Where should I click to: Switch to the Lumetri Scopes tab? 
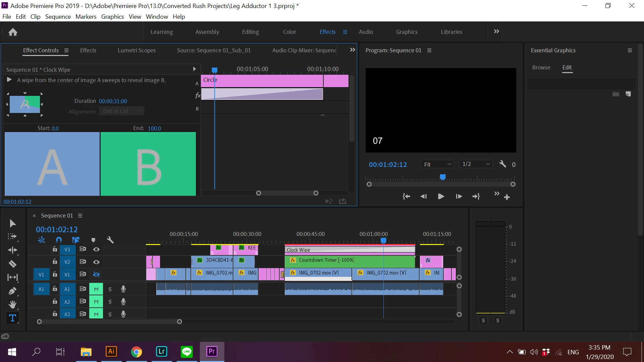(137, 50)
